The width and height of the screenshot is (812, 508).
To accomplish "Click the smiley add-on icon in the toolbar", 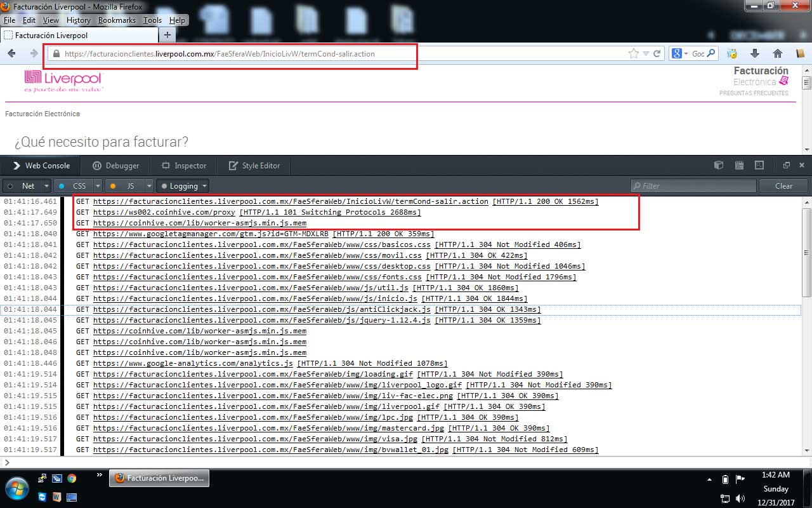I will coord(732,54).
